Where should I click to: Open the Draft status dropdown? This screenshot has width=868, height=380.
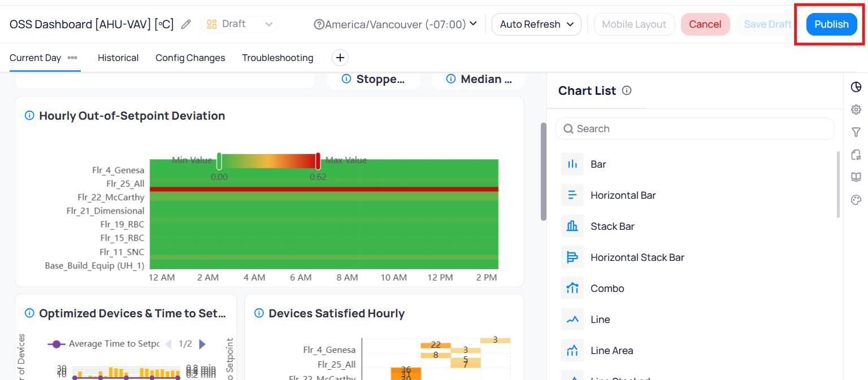(240, 24)
